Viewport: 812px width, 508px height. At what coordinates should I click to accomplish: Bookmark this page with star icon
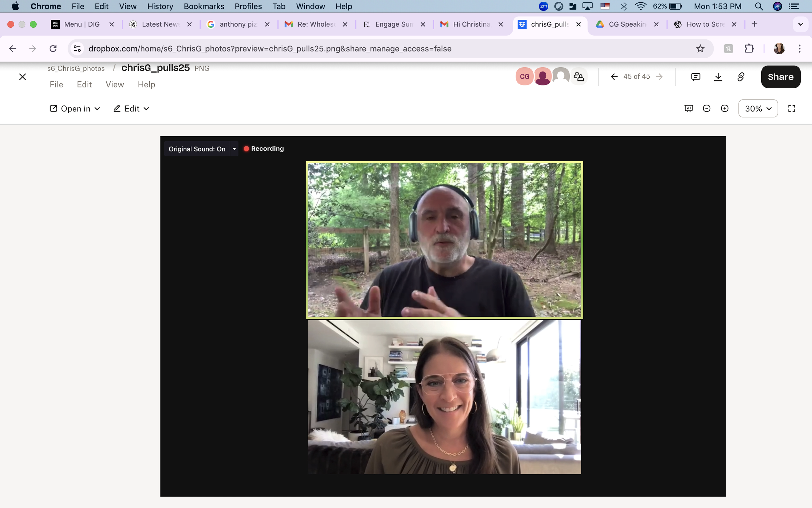(700, 49)
